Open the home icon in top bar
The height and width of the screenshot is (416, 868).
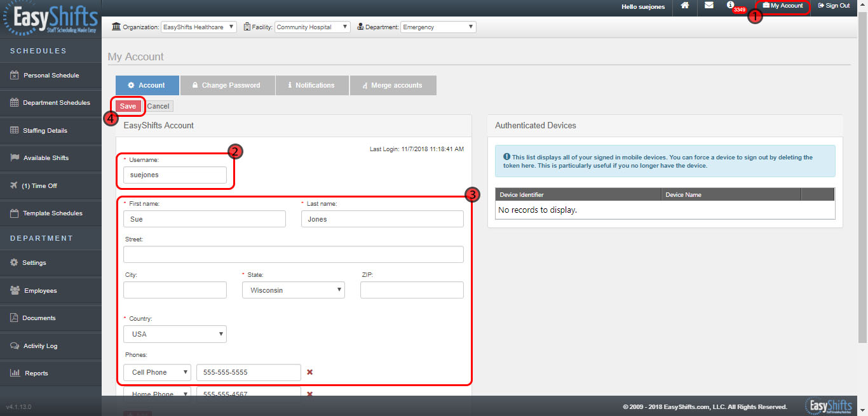(685, 6)
